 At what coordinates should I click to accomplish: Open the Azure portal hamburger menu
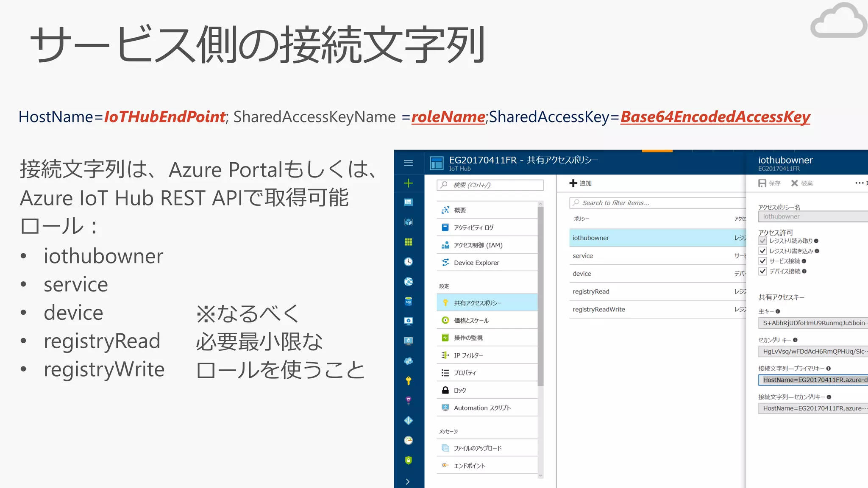(408, 163)
